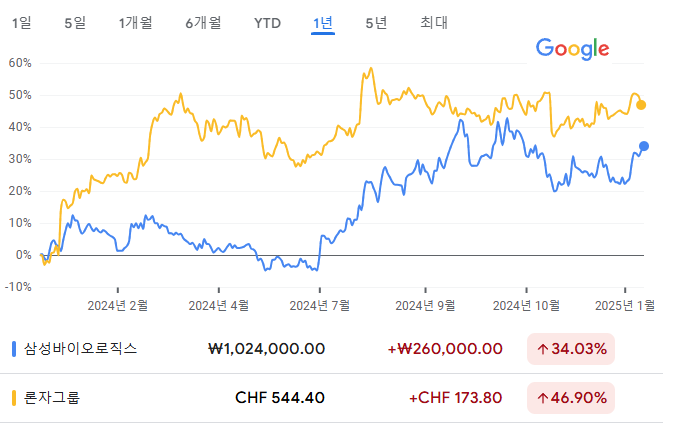The height and width of the screenshot is (435, 674).
Task: Open the 삼성바이오로직스 stock name
Action: [80, 349]
